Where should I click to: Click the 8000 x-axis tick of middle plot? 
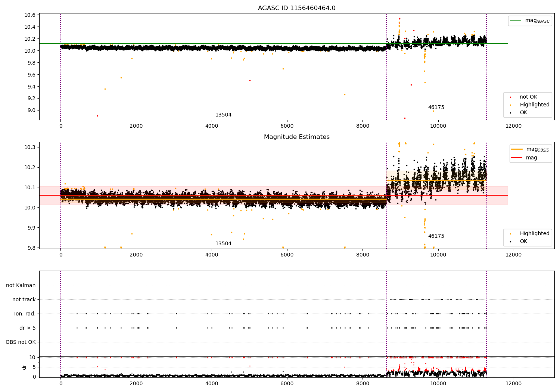(x=363, y=255)
